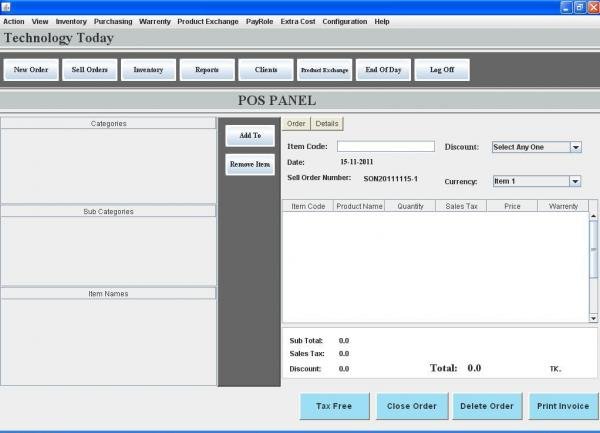600x433 pixels.
Task: Click the order table scrollbar down arrow
Action: pos(593,317)
